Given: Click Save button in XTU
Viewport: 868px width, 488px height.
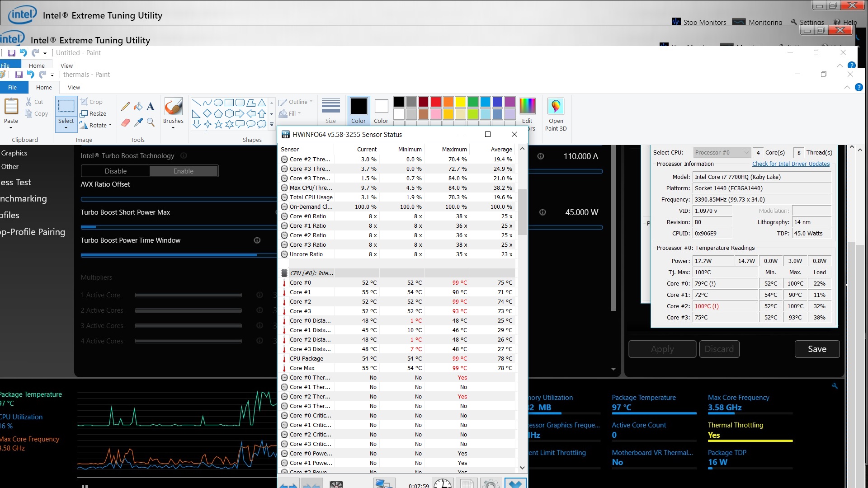Looking at the screenshot, I should coord(817,349).
